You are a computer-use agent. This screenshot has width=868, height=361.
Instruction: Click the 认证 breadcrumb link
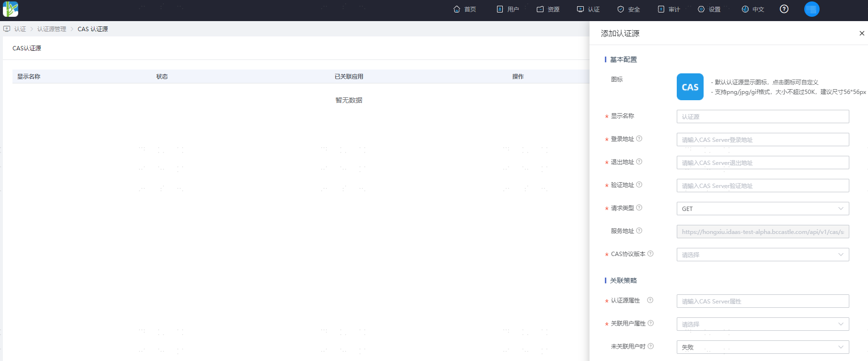20,29
